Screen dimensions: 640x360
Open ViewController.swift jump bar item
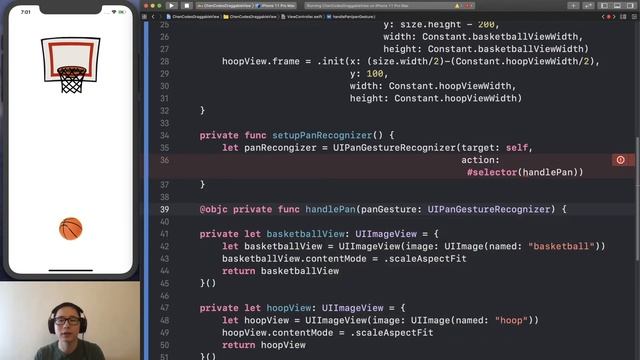click(x=301, y=17)
